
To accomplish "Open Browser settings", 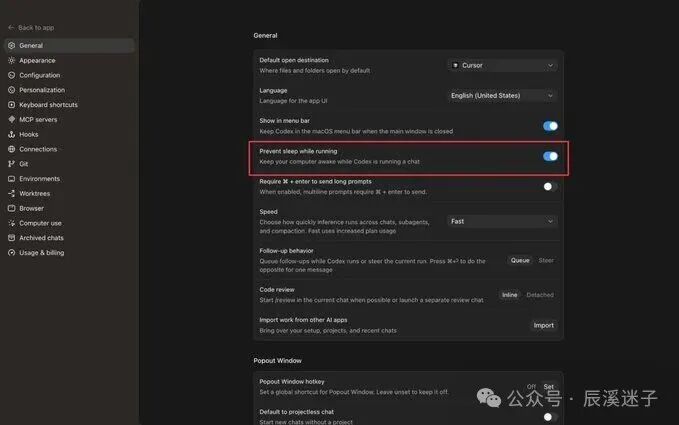I will tap(69, 208).
